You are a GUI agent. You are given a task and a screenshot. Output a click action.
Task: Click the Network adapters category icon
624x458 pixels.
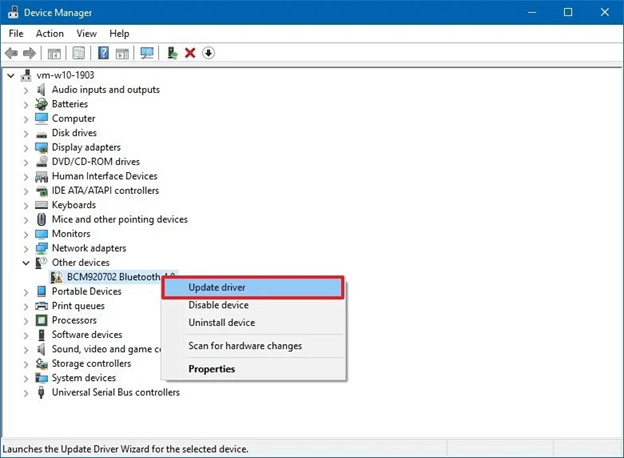coord(41,248)
